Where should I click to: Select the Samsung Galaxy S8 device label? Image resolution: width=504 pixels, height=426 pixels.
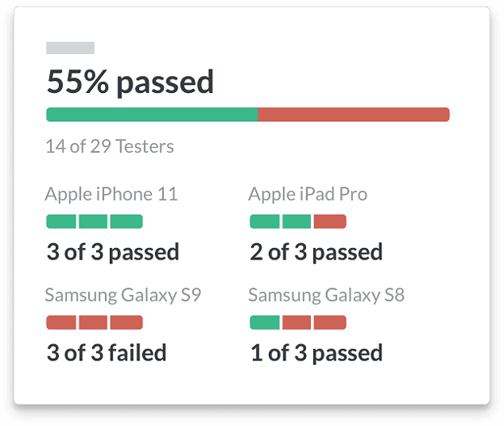(x=326, y=295)
